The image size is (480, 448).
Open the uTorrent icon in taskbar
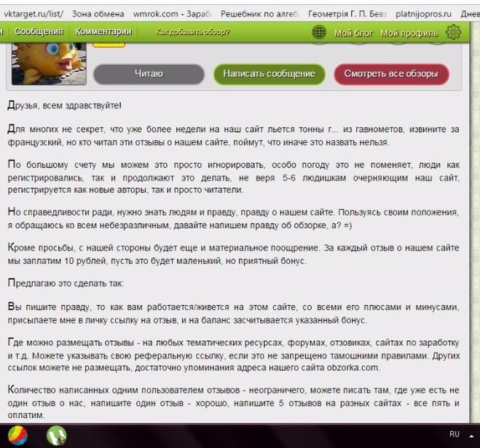tap(56, 435)
